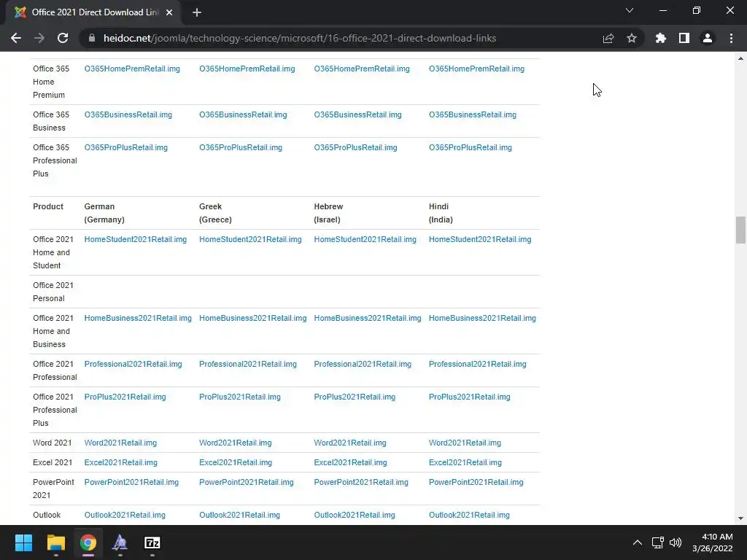Click the page vertical scrollbar thumb
747x560 pixels.
coord(740,230)
